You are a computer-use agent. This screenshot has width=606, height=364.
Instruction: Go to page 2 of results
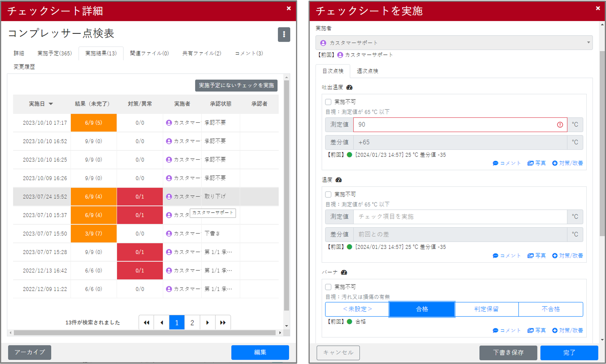click(192, 323)
